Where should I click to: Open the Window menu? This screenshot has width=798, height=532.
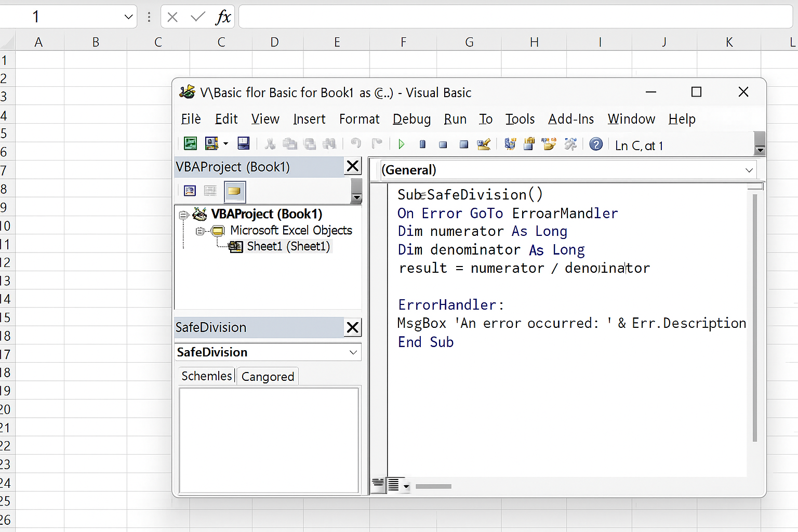[x=631, y=119]
